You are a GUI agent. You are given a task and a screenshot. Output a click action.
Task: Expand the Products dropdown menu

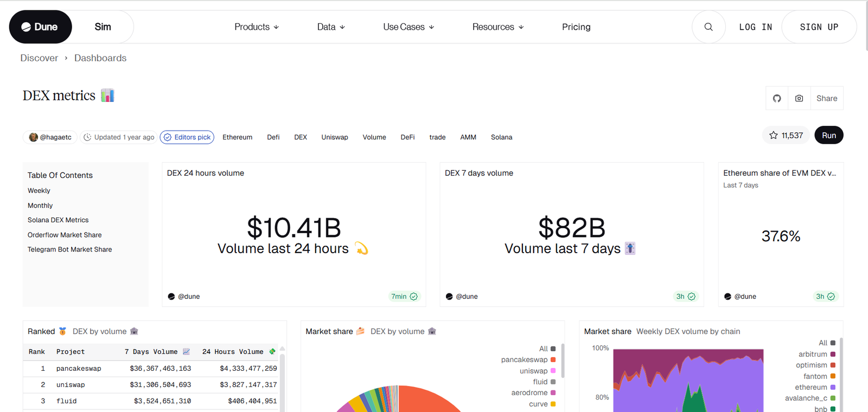coord(257,27)
